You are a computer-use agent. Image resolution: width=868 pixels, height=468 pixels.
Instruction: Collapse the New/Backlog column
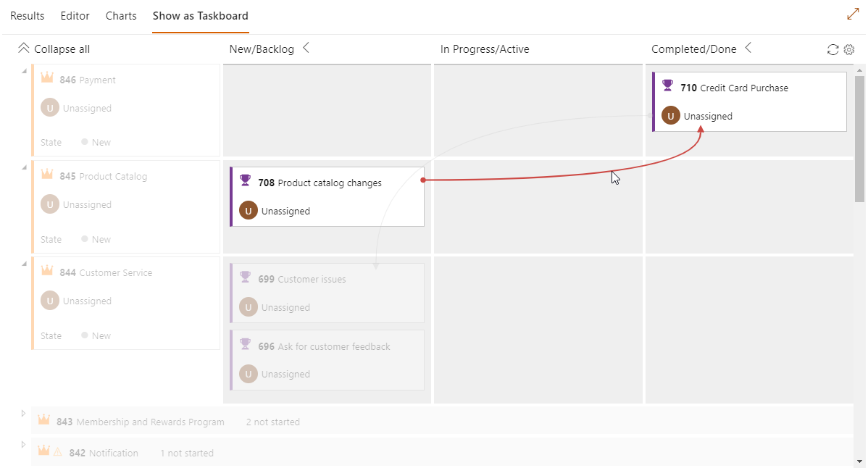pos(306,49)
